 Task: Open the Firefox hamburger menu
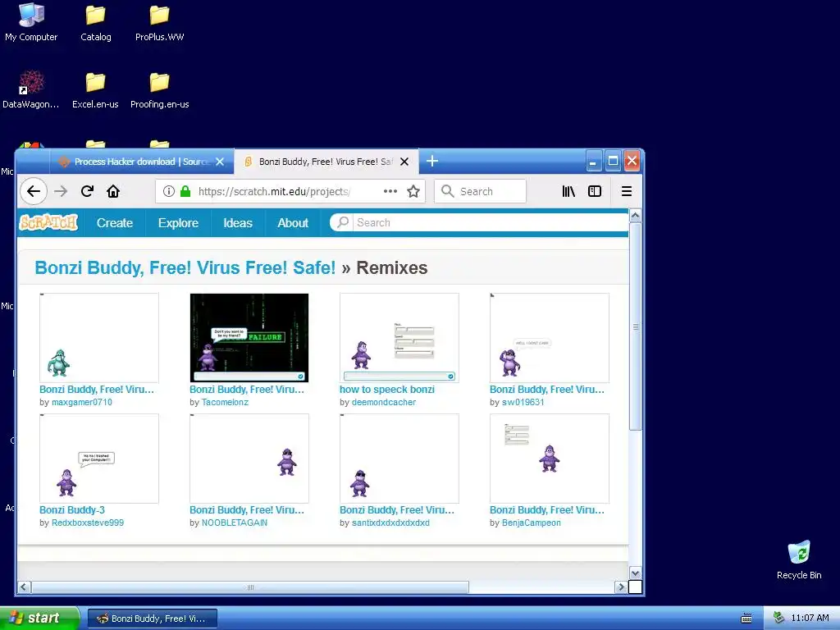click(x=626, y=191)
